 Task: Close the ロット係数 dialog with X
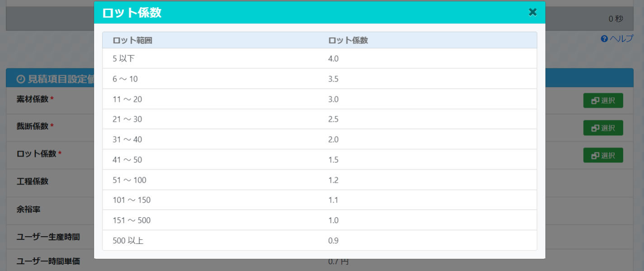[x=532, y=12]
